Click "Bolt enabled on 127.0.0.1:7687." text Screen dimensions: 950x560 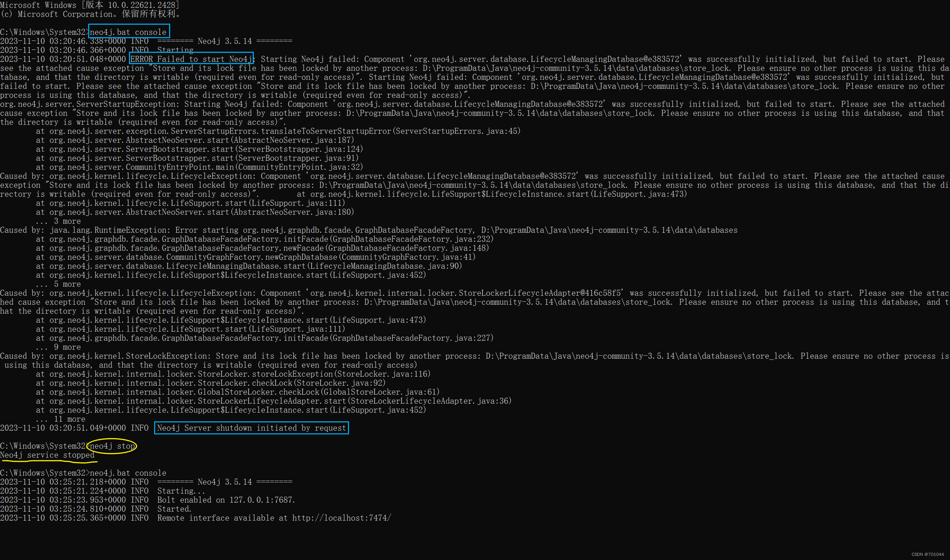(226, 500)
